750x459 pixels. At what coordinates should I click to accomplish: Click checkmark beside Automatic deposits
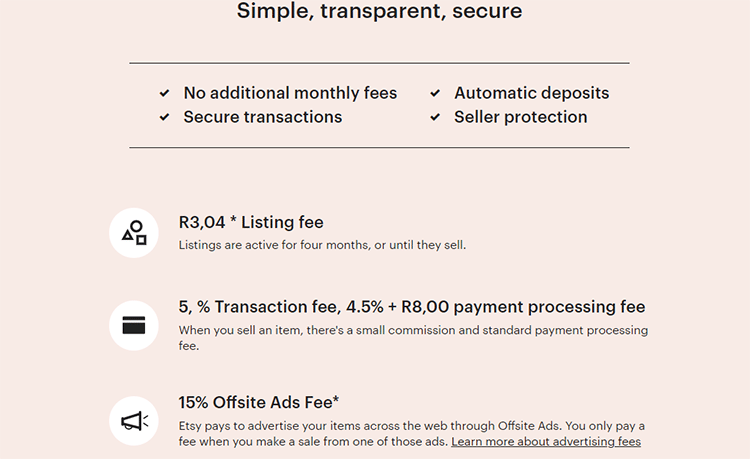[435, 93]
